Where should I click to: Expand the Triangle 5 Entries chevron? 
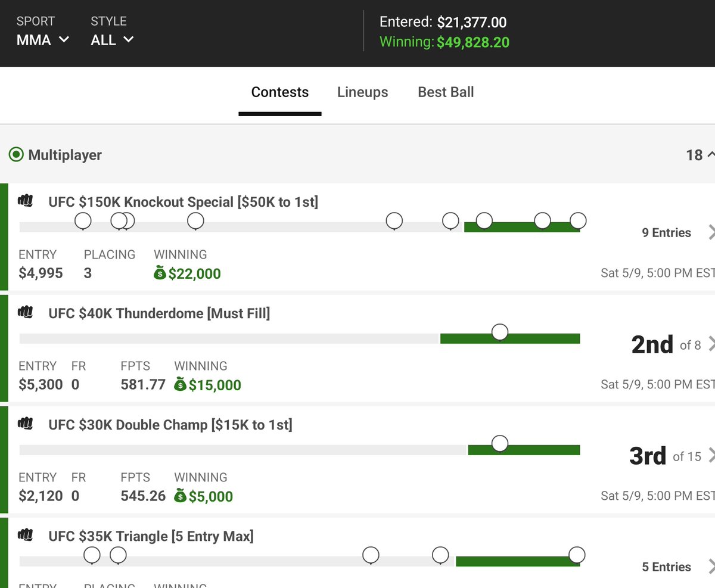click(x=711, y=567)
